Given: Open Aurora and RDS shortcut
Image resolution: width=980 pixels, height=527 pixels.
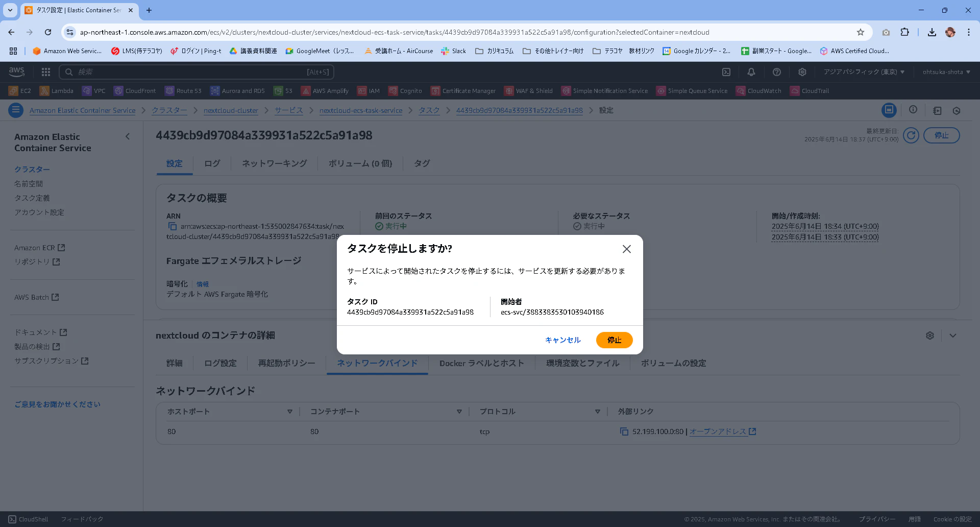Looking at the screenshot, I should tap(237, 91).
